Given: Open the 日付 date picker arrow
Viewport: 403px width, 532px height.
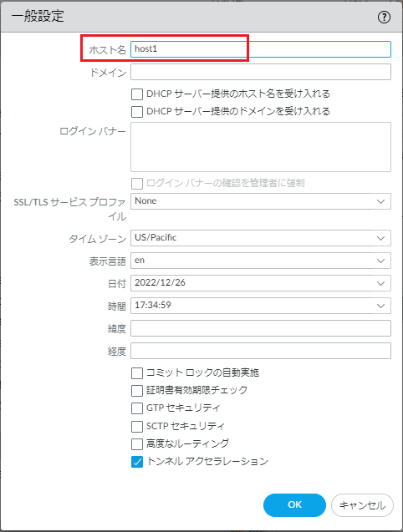Looking at the screenshot, I should coord(380,283).
